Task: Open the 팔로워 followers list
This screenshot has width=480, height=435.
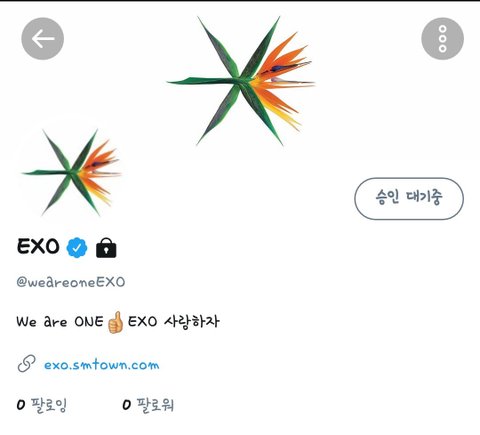Action: click(x=155, y=405)
